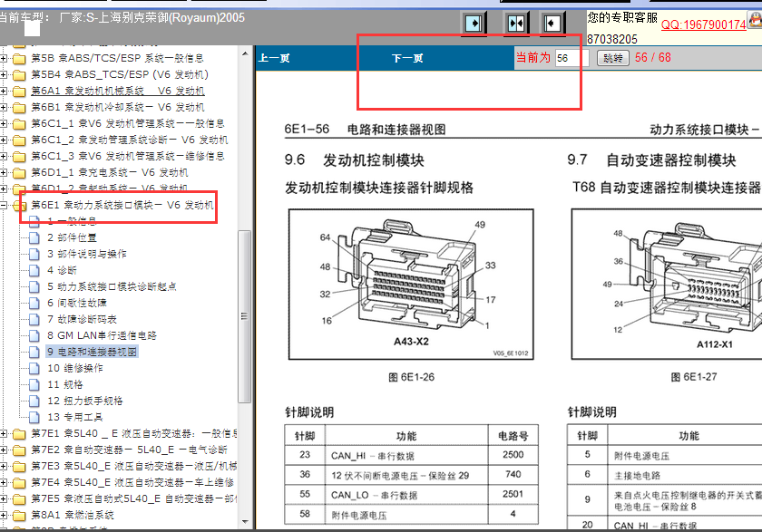Click the center-split panes toolbar icon
Screen dimensions: 762x532
[515, 23]
